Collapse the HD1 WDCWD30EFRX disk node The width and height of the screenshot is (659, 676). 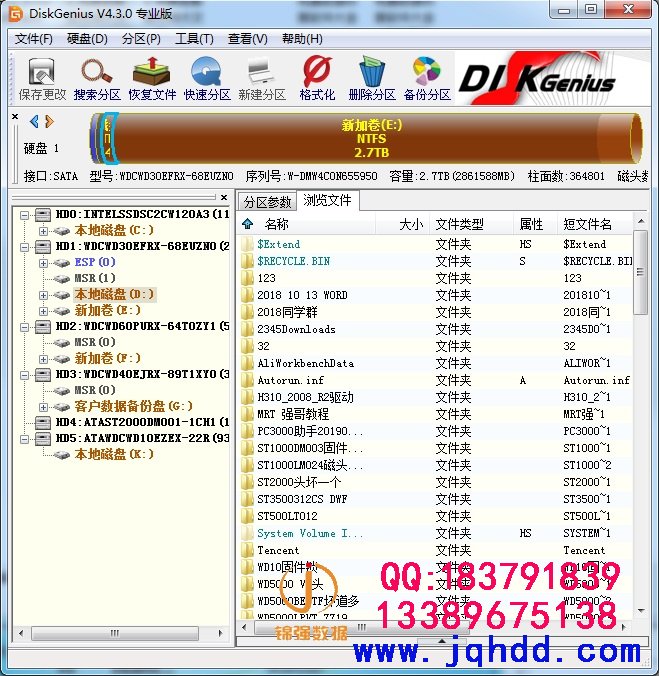coord(25,247)
